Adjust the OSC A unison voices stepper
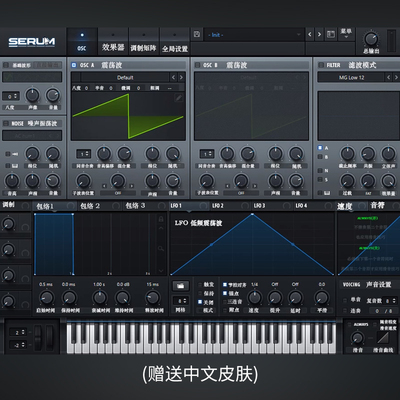The width and height of the screenshot is (400, 400). (83, 154)
